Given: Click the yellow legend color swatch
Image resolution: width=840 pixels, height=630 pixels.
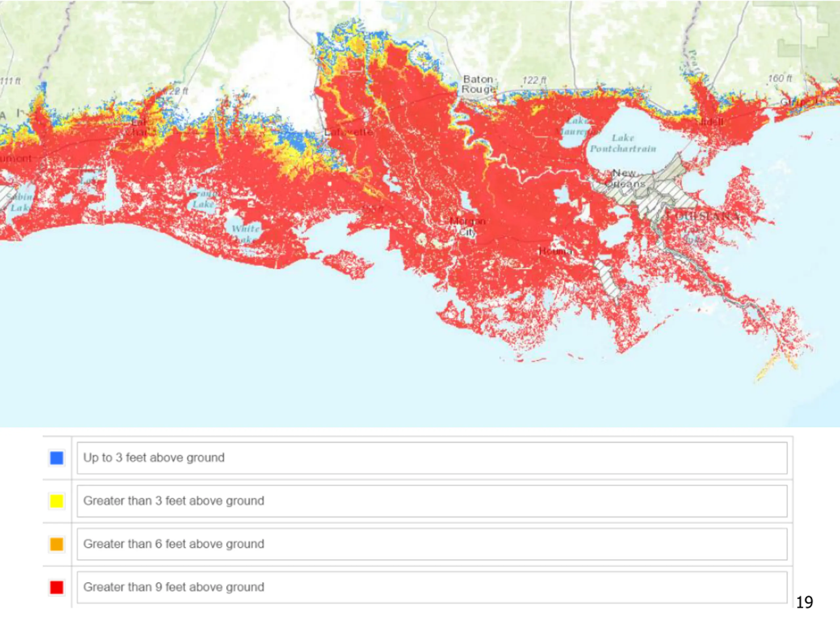Looking at the screenshot, I should [56, 501].
